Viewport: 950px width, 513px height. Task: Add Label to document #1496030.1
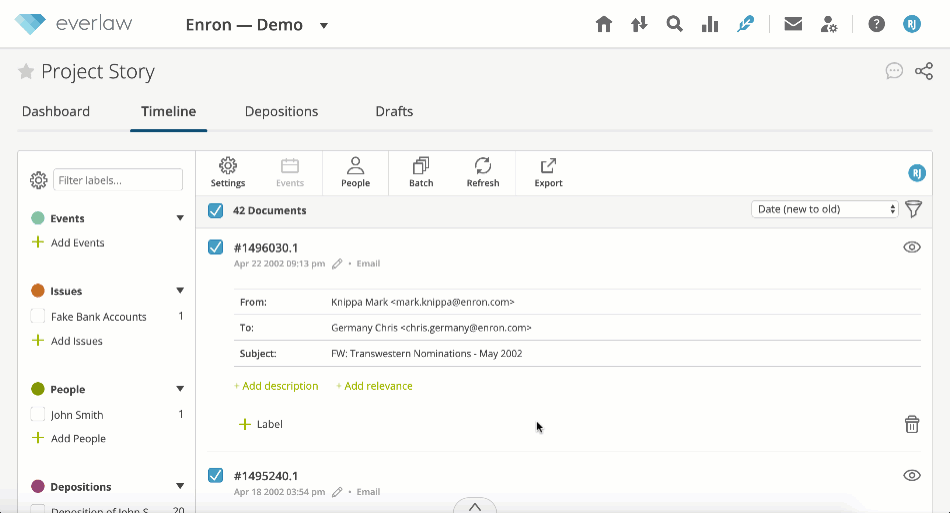pos(261,424)
